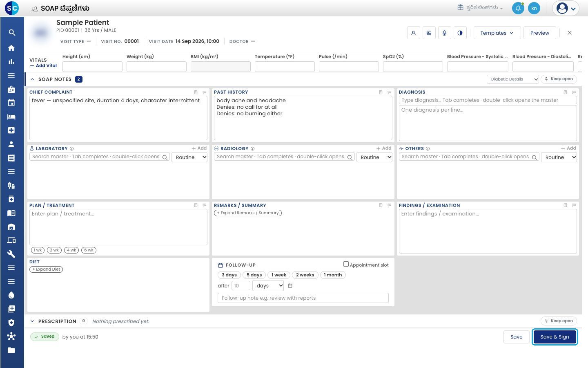Click Add Vital link
588x368 pixels.
(x=43, y=65)
